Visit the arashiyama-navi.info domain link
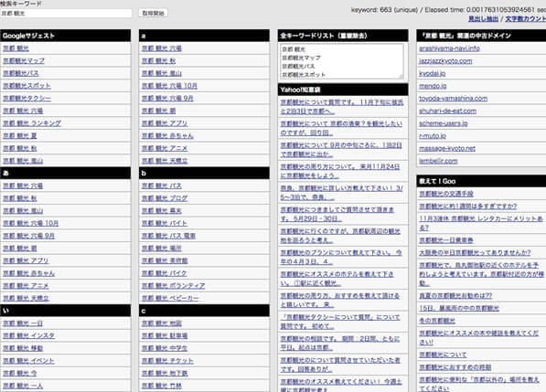This screenshot has width=546, height=392. coord(449,48)
